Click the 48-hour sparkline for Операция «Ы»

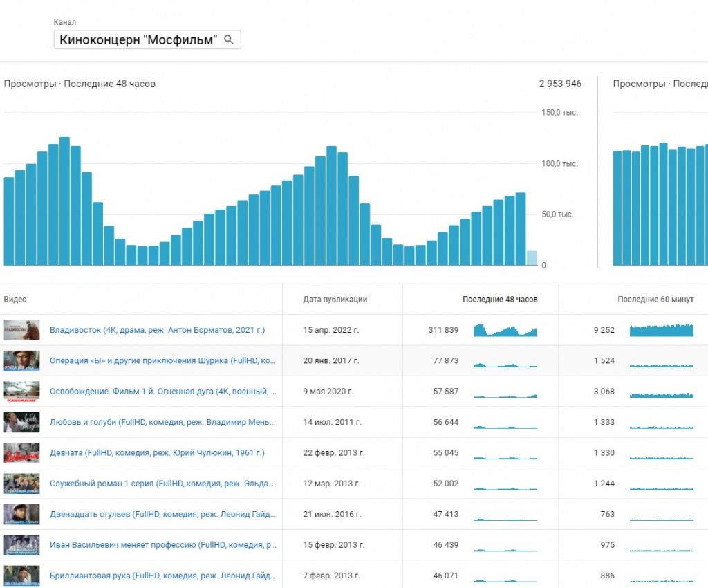[x=505, y=365]
